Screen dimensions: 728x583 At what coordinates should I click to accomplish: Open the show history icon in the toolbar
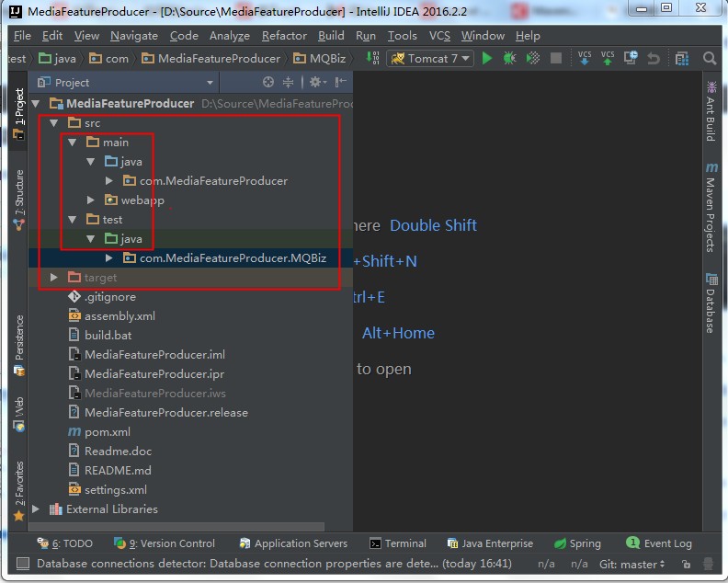pyautogui.click(x=631, y=58)
